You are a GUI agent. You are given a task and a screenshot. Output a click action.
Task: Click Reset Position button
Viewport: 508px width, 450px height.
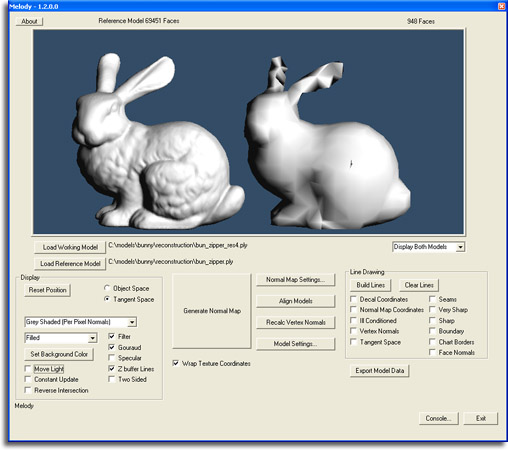tap(47, 290)
